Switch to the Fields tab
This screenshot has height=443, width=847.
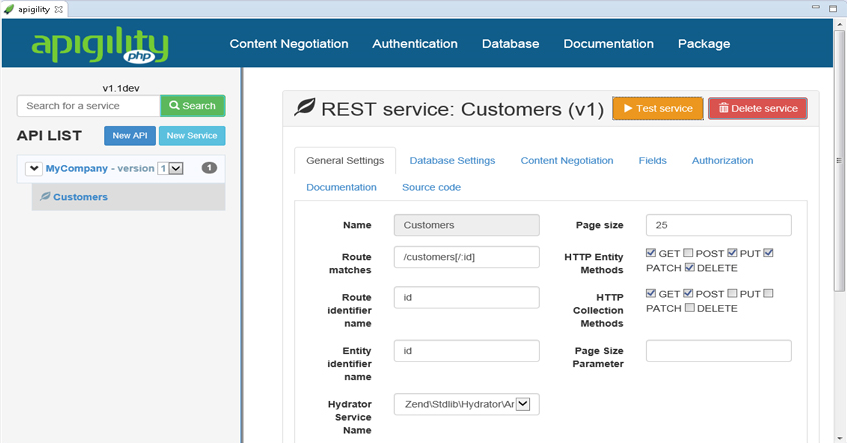(653, 160)
